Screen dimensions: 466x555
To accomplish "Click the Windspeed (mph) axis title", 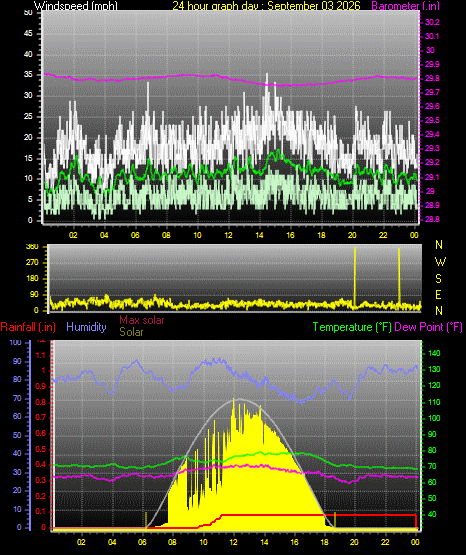I will tap(76, 6).
